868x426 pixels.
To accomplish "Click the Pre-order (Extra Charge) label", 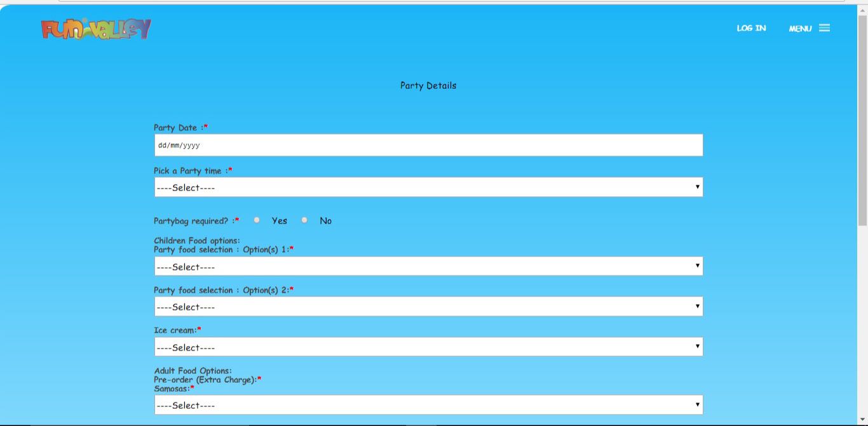I will coord(207,380).
